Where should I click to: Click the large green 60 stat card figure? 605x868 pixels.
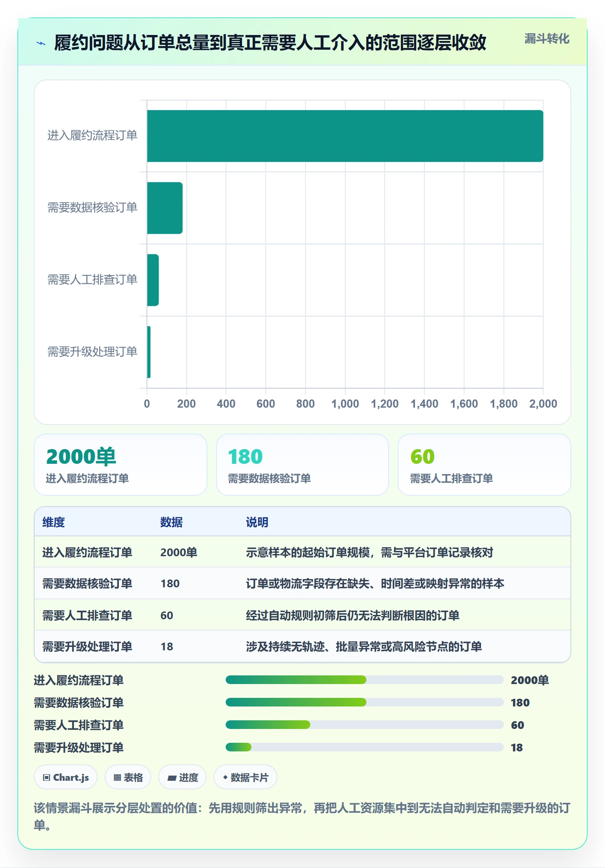coord(423,456)
